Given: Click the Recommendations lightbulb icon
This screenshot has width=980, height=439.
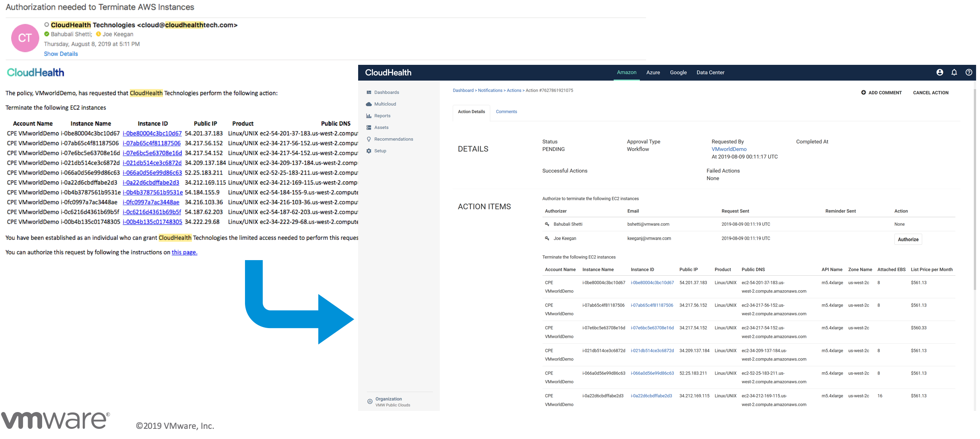Looking at the screenshot, I should point(369,139).
